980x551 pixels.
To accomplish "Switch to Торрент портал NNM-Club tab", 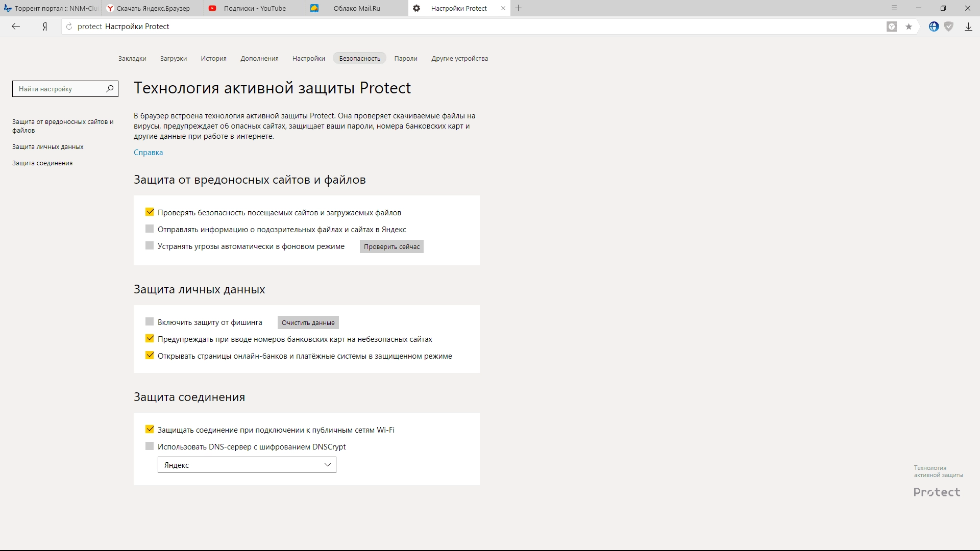I will coord(51,8).
